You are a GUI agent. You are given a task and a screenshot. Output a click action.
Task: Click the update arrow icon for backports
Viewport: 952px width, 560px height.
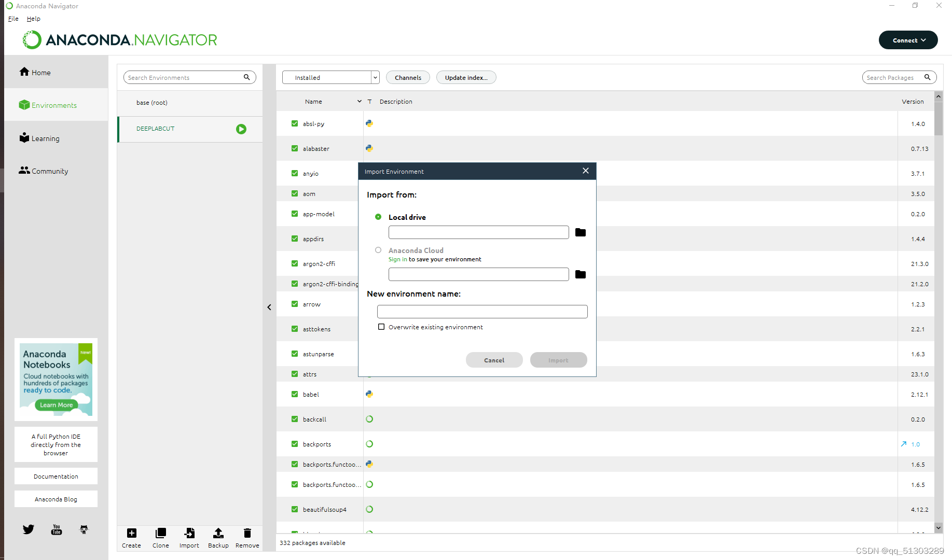[x=904, y=444]
